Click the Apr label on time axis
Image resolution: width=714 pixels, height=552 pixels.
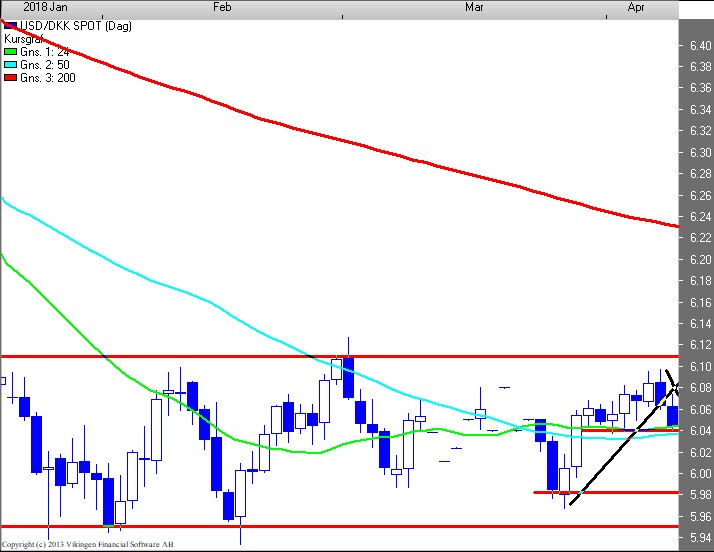tap(636, 8)
